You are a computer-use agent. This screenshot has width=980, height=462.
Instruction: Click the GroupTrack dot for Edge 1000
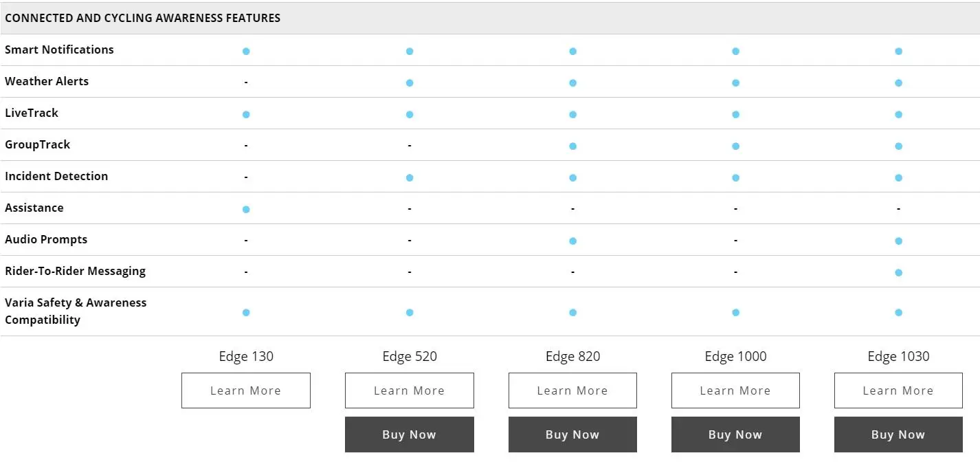click(x=735, y=146)
